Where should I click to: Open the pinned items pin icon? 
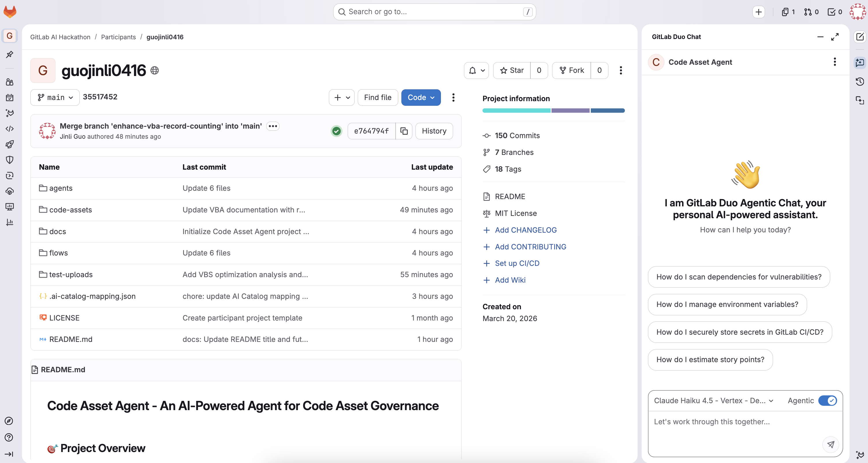coord(10,54)
